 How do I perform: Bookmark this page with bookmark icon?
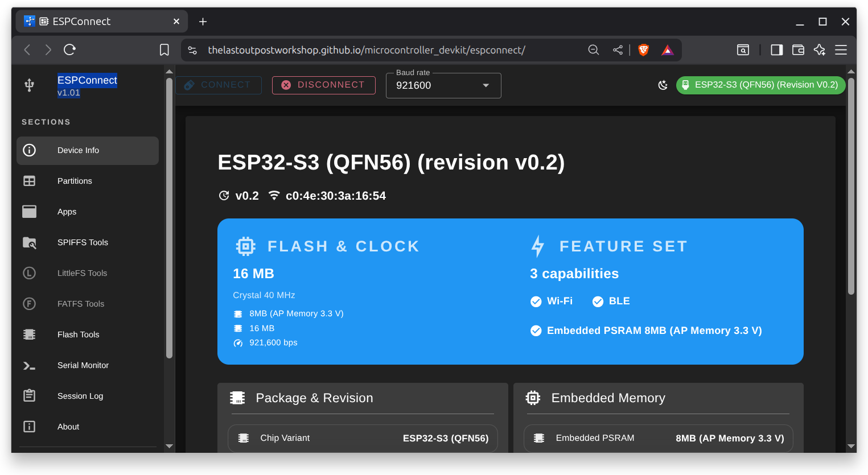coord(164,50)
